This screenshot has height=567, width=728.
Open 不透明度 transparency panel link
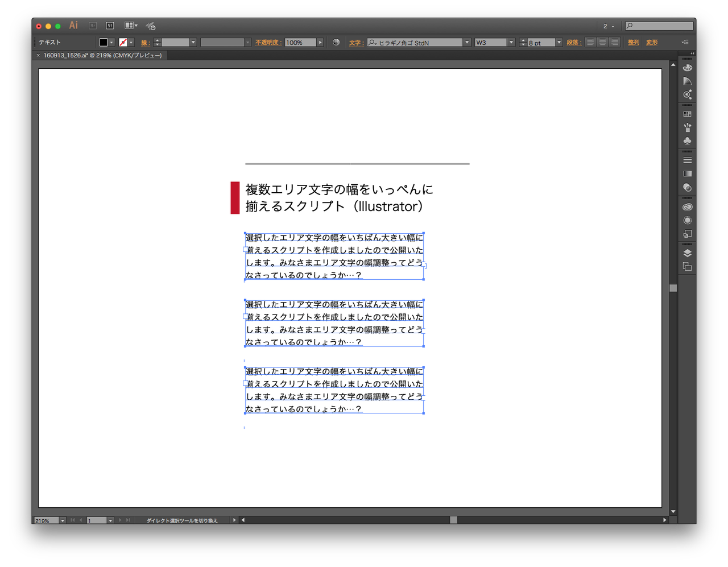[x=268, y=43]
